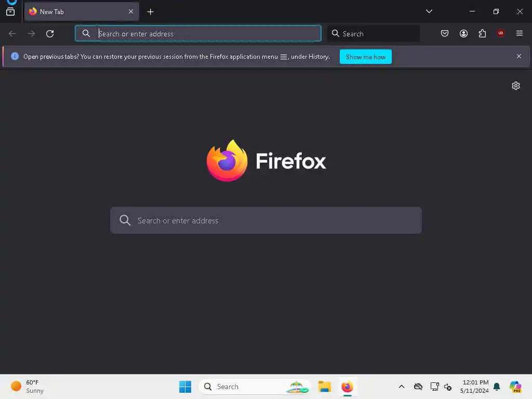Open the uBlock Origin extension
This screenshot has height=399, width=532.
[x=500, y=33]
